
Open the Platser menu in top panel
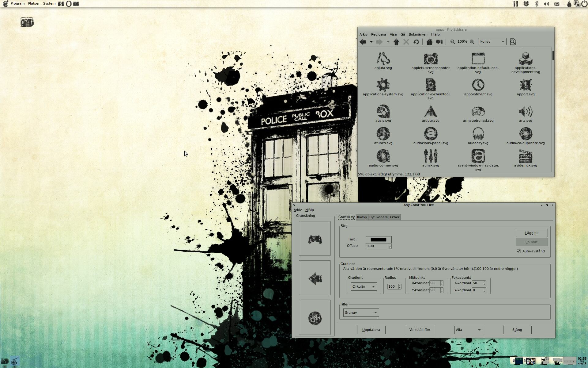tap(34, 4)
